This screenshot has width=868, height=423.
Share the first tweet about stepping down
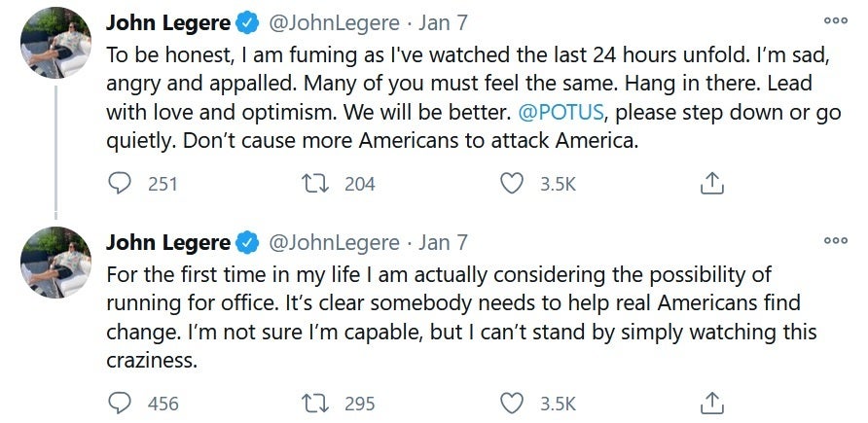click(x=711, y=183)
